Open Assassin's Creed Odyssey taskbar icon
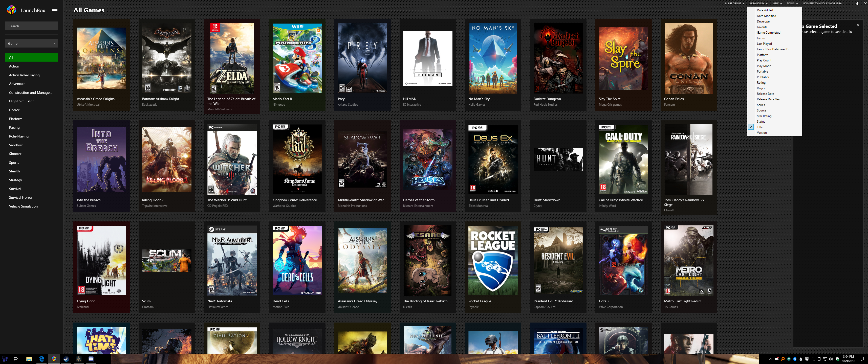 (x=78, y=359)
